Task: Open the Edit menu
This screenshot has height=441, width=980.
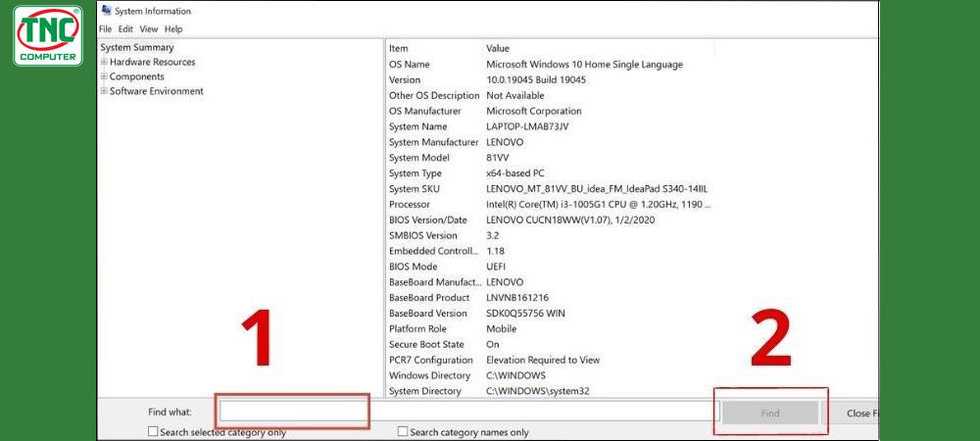Action: [125, 29]
